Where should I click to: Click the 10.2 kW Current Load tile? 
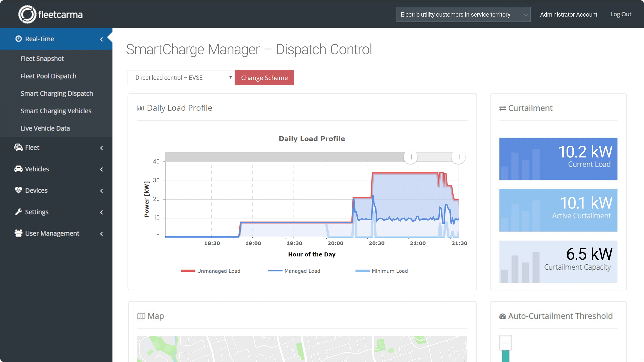(558, 159)
